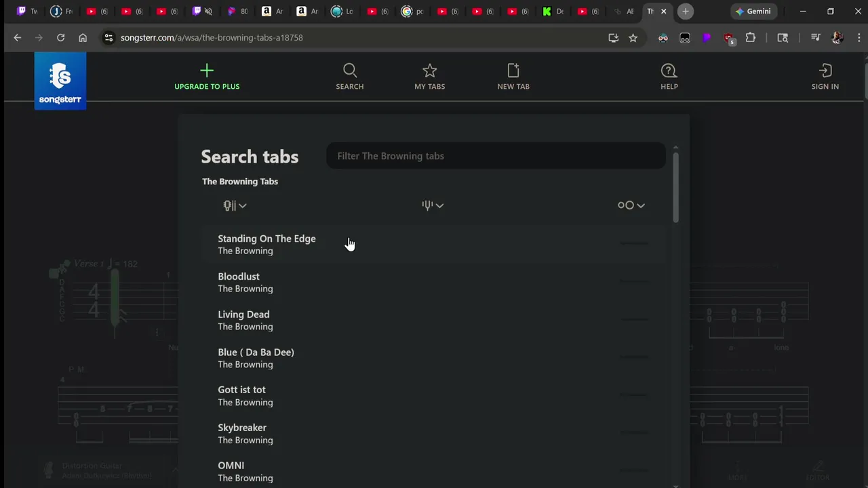
Task: Open the Extensions puzzle icon
Action: point(751,38)
